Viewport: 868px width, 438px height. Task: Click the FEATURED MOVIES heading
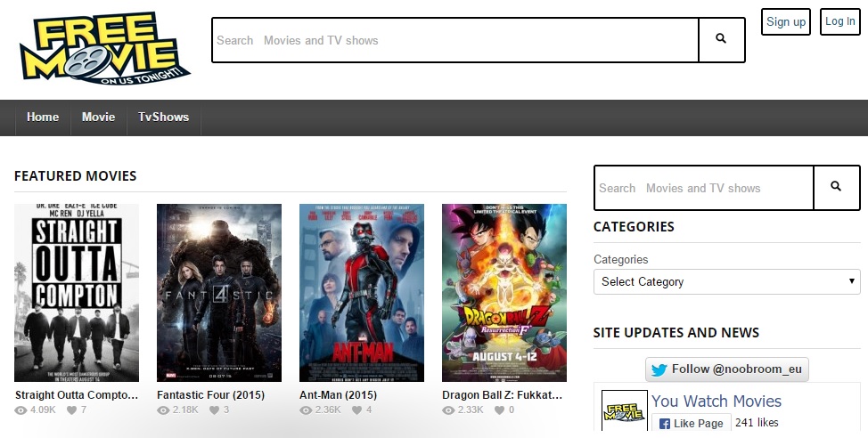pyautogui.click(x=75, y=176)
